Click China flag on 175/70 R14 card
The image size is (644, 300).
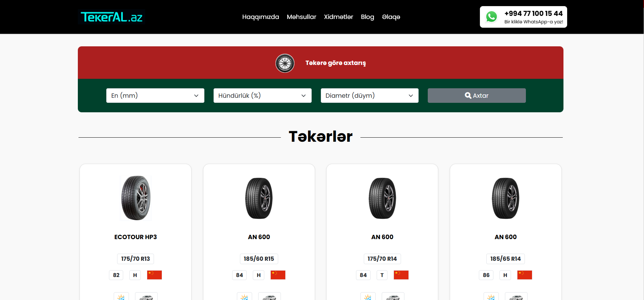(401, 275)
